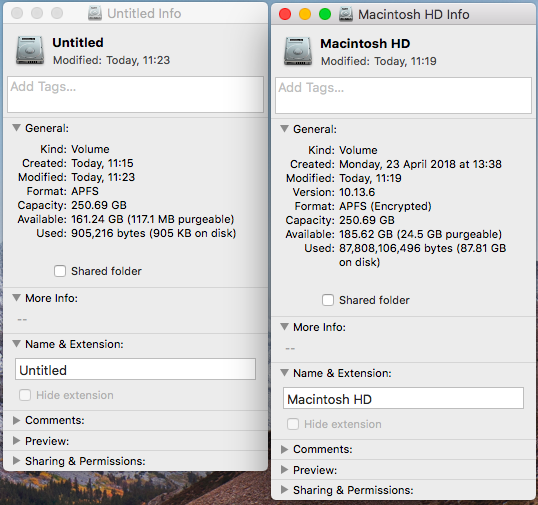Click Available value 161.24 GB in Untitled Info
The height and width of the screenshot is (505, 538).
point(152,219)
